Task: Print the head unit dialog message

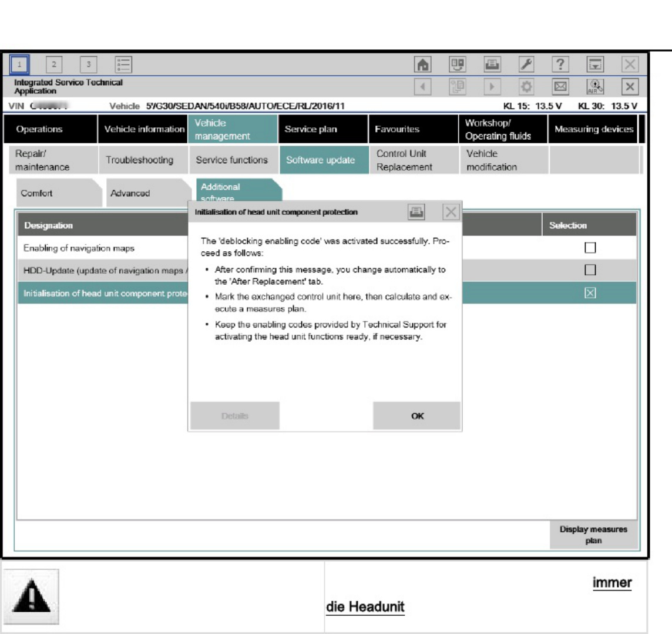Action: pos(416,212)
